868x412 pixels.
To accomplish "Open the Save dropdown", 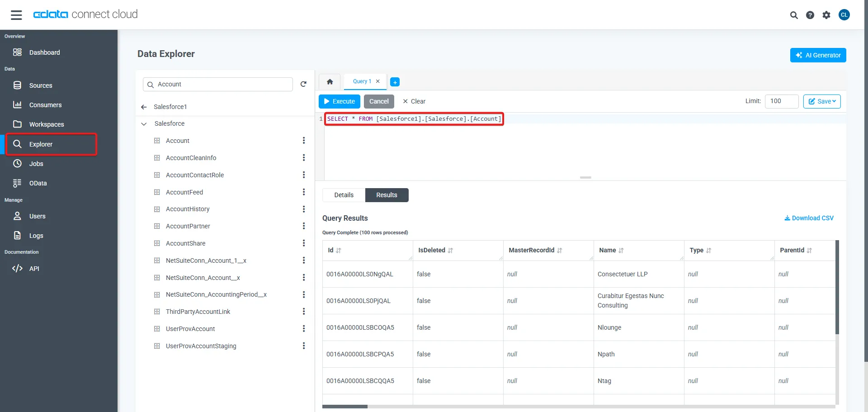I will (x=821, y=101).
